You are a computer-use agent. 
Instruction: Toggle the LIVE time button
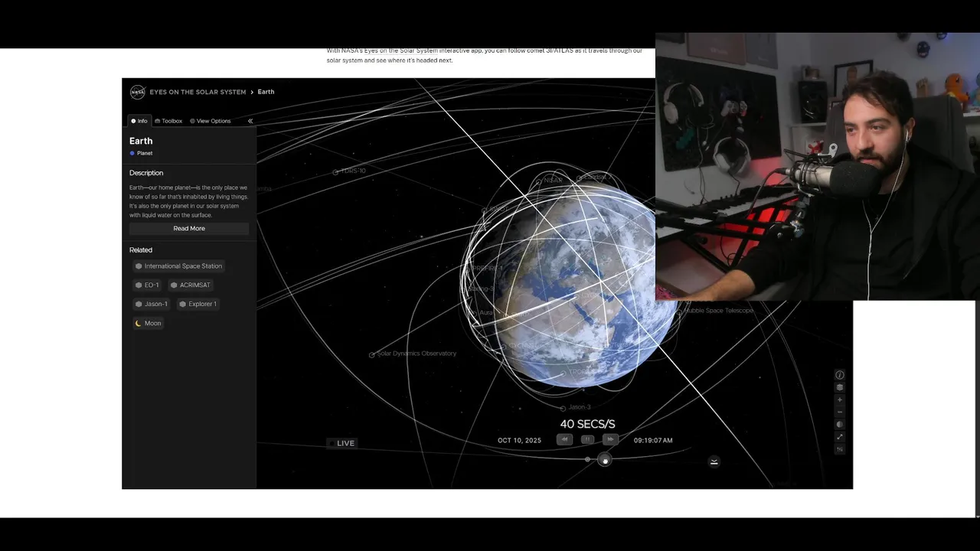(341, 443)
